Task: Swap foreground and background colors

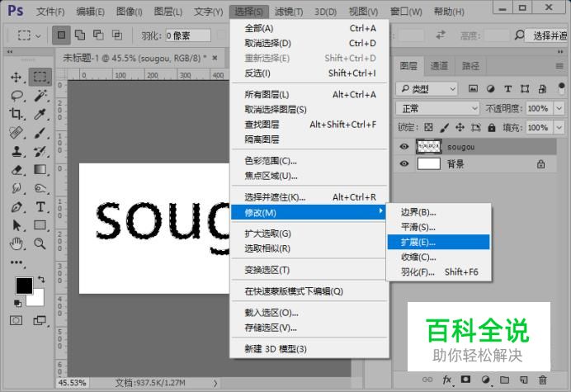Action: (x=41, y=280)
